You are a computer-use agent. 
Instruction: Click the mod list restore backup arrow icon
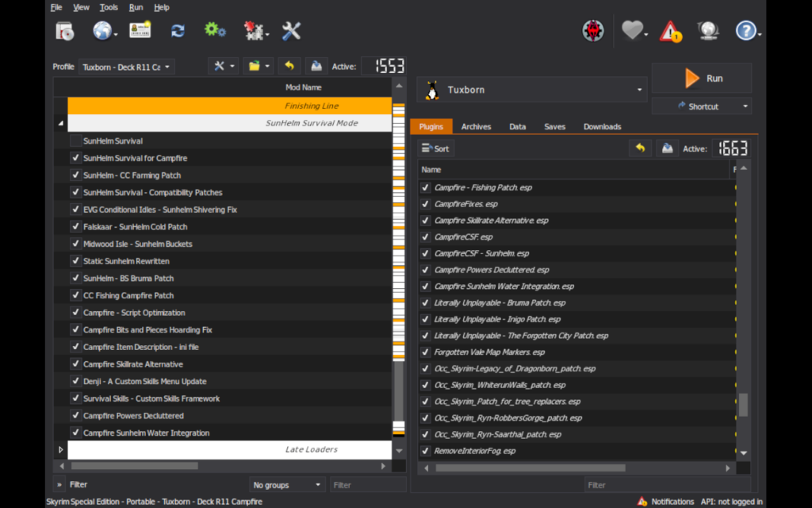[x=289, y=67]
